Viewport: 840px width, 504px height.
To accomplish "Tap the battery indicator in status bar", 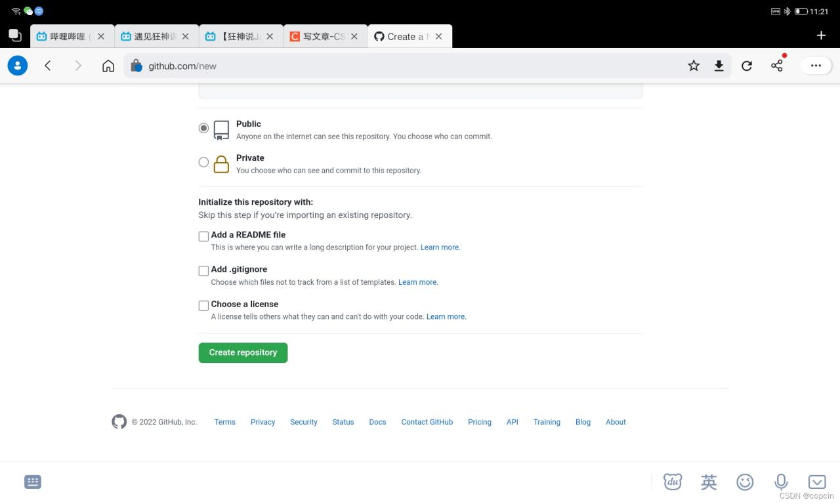I will coord(801,11).
